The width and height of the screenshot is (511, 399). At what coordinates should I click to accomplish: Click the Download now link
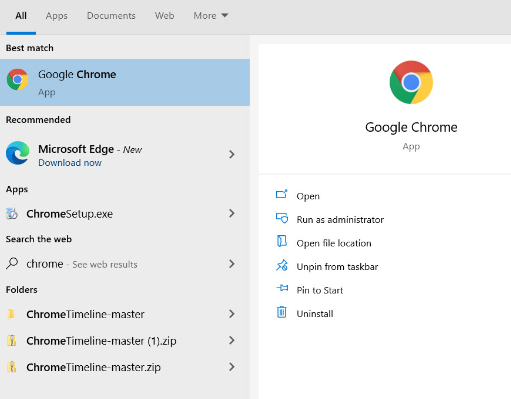click(x=70, y=163)
